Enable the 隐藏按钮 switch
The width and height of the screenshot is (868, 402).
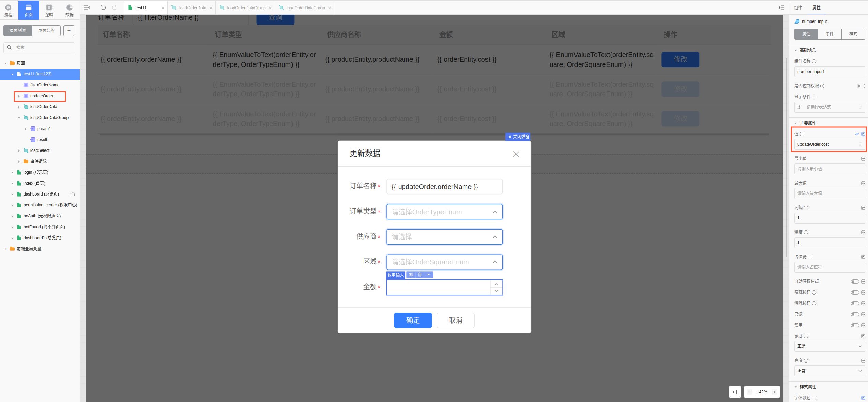tap(855, 292)
